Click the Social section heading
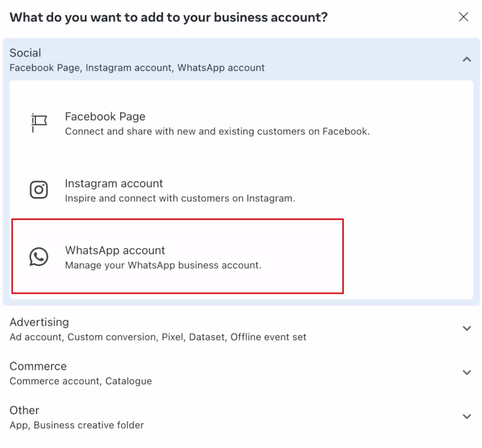 coord(25,53)
